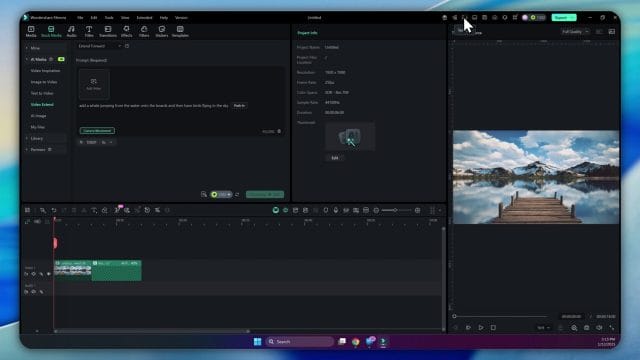Open the Extend Forward dropdown
Image resolution: width=640 pixels, height=360 pixels.
click(100, 46)
